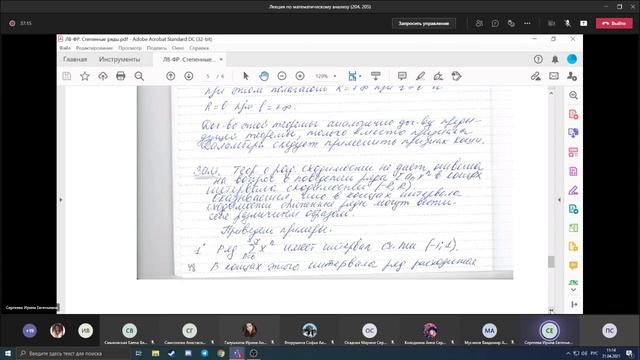Toggle the Teams camera on or off
The height and width of the screenshot is (360, 640).
[x=551, y=23]
